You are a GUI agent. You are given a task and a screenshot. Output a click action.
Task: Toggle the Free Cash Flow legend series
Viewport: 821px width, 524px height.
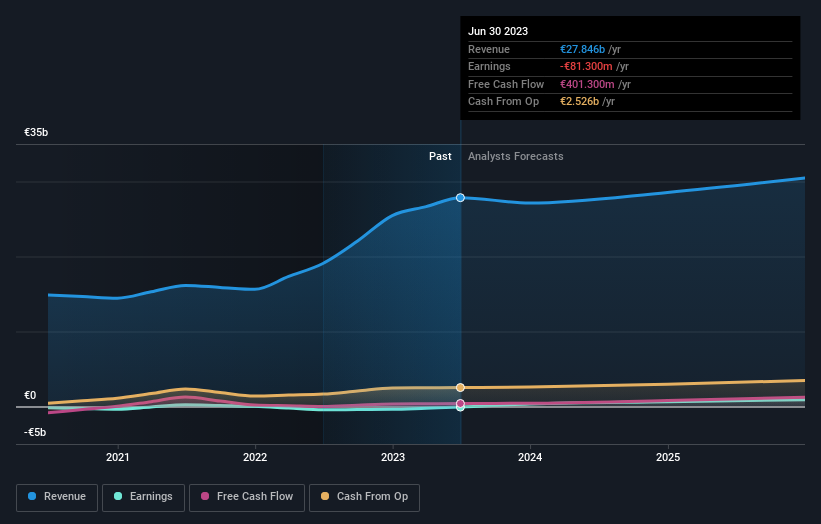point(247,497)
